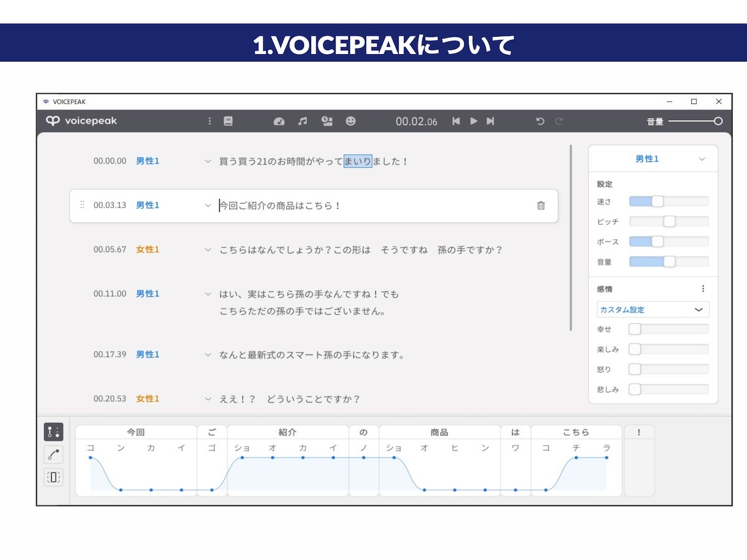Viewport: 747px width, 560px height.
Task: Open the 男性1 narrator dropdown in right panel
Action: coord(653,159)
